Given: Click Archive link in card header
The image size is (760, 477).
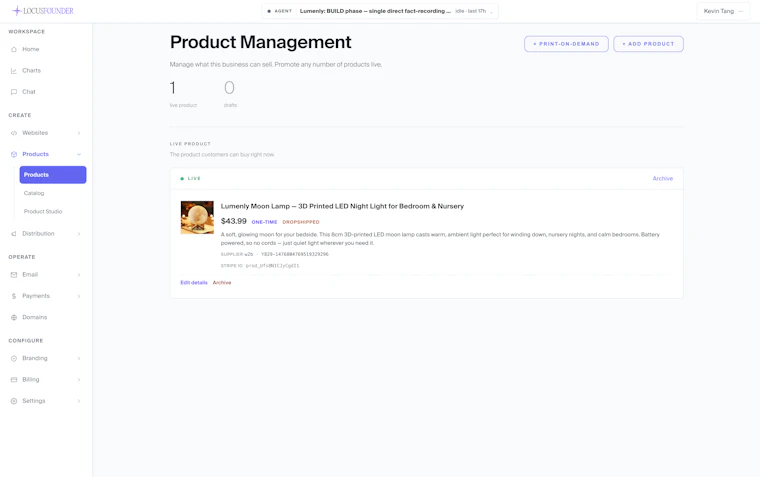Looking at the screenshot, I should click(663, 179).
